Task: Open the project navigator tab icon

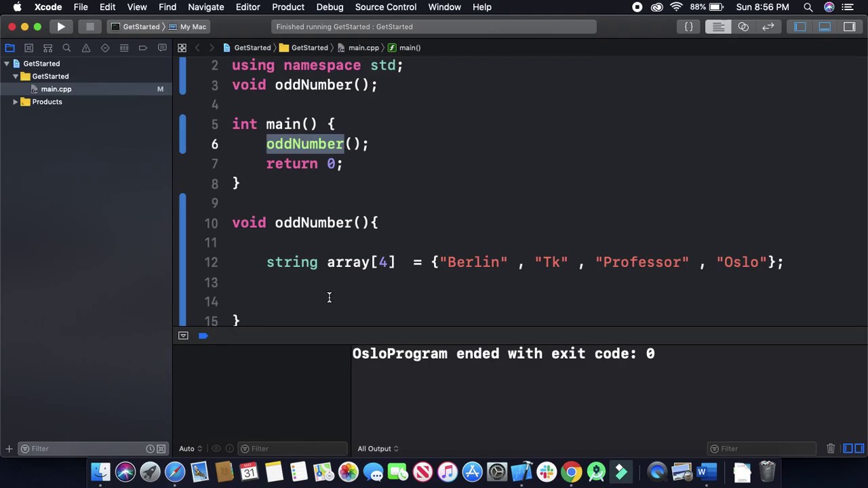Action: coord(9,48)
